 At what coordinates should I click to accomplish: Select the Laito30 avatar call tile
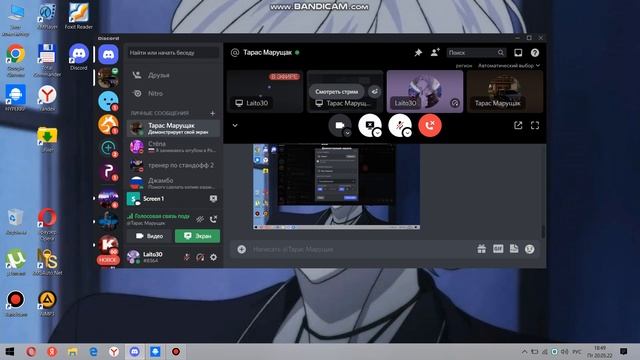pos(425,91)
